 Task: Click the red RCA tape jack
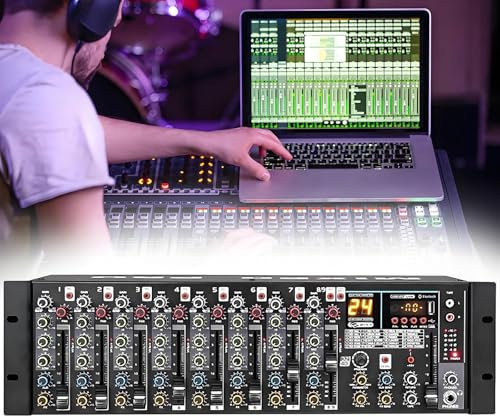click(x=450, y=316)
